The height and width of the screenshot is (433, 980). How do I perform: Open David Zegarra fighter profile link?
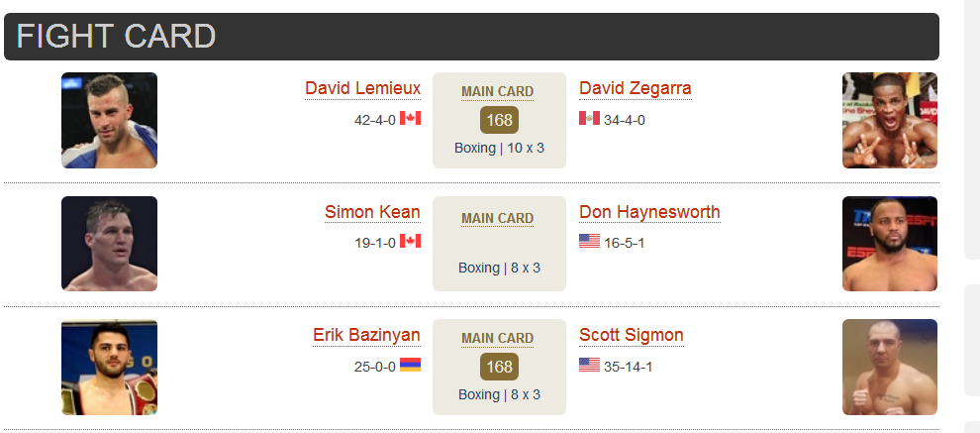coord(635,88)
